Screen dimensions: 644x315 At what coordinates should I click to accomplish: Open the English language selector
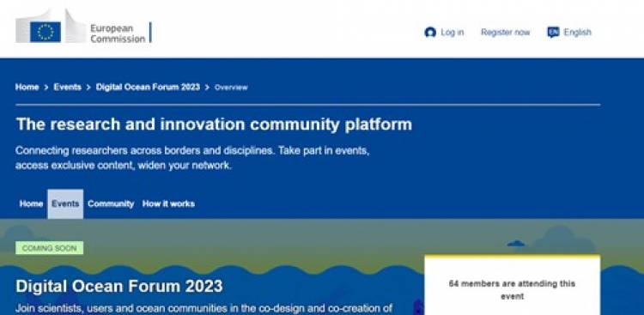569,32
